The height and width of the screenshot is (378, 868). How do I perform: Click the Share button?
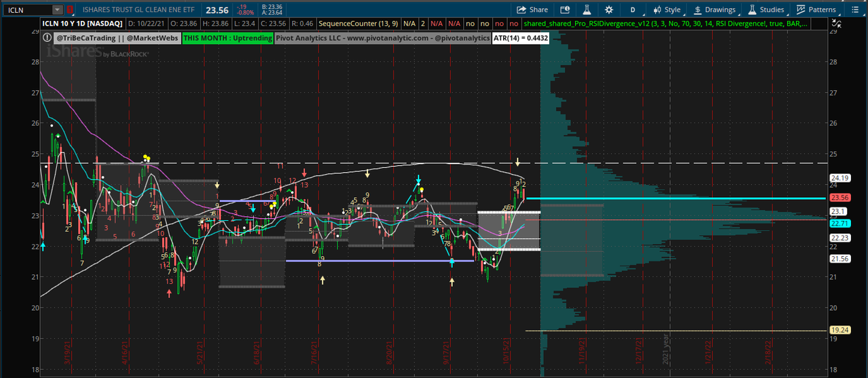tap(532, 10)
